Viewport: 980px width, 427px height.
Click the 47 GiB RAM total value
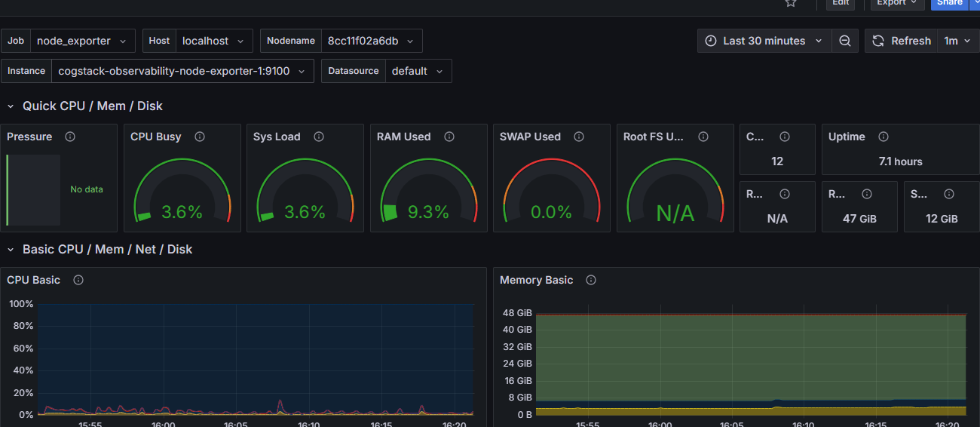coord(859,219)
